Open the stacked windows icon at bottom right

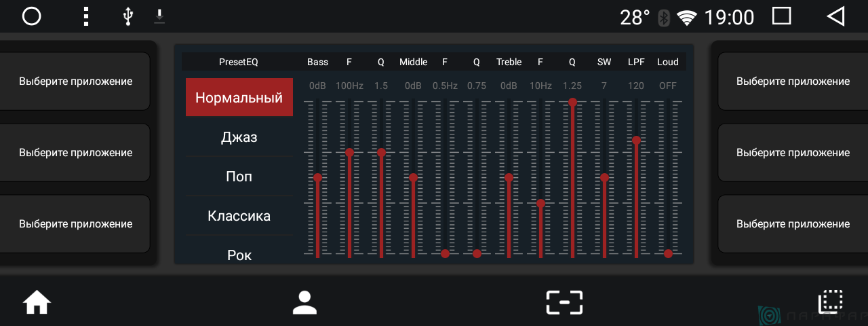tap(830, 302)
